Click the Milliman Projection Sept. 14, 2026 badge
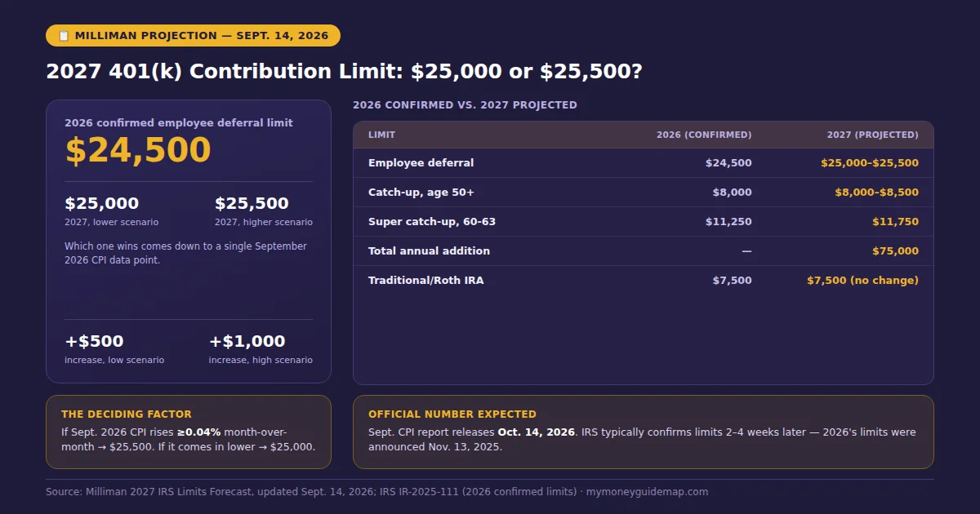Image resolution: width=980 pixels, height=514 pixels. click(193, 36)
